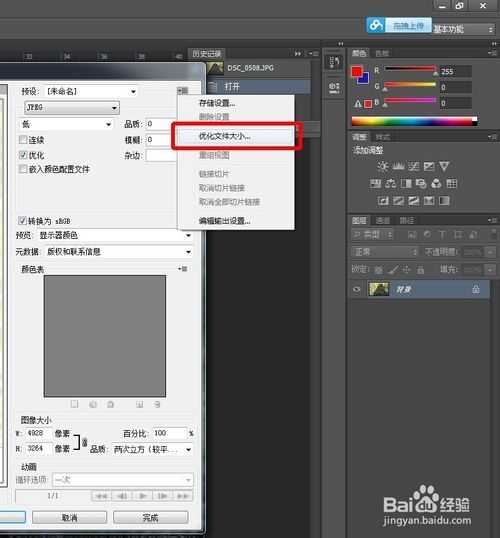Image resolution: width=500 pixels, height=538 pixels.
Task: Toggle the 转换为 sRGB checkbox
Action: point(22,220)
